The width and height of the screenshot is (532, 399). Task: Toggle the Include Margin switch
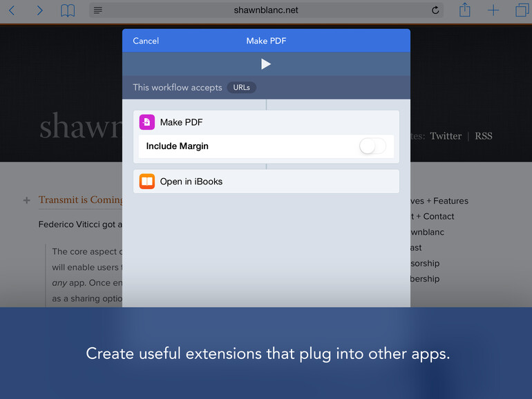click(372, 146)
